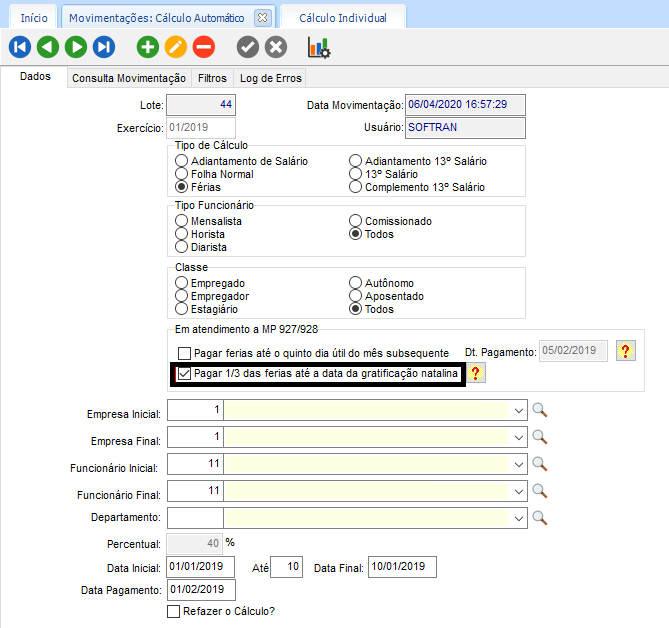Confirm changes with check mark icon
Screen dimensions: 669x628
tap(248, 47)
